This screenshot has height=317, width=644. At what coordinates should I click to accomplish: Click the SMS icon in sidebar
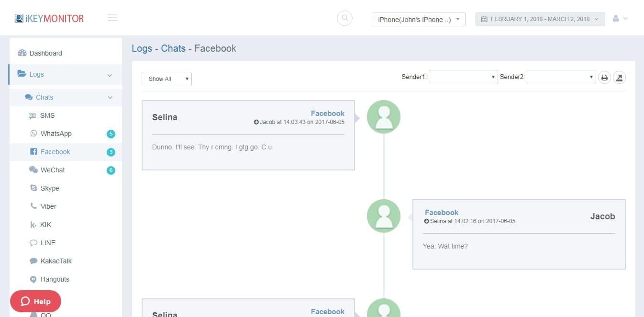pos(33,115)
